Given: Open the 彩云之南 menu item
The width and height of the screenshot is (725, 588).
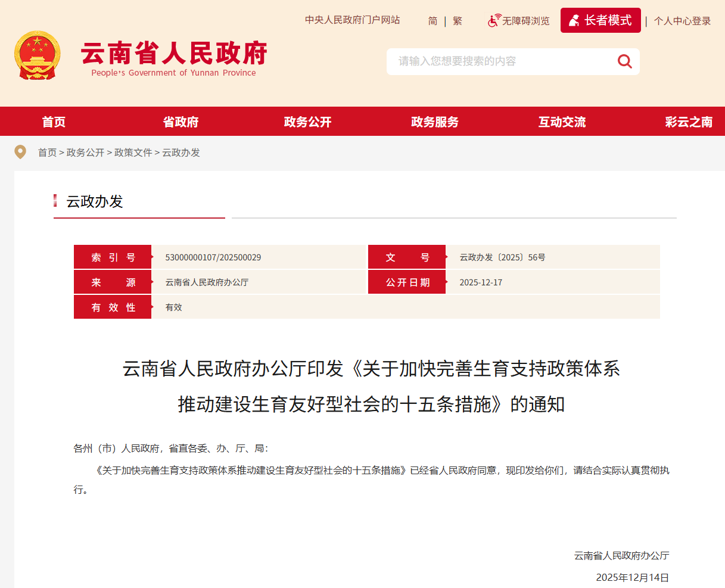Looking at the screenshot, I should [x=689, y=122].
